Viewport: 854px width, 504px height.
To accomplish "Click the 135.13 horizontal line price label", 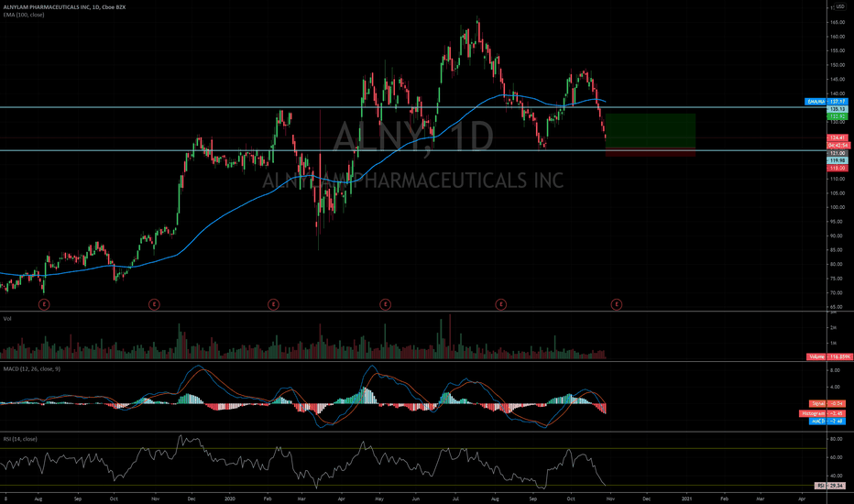I will click(x=838, y=109).
